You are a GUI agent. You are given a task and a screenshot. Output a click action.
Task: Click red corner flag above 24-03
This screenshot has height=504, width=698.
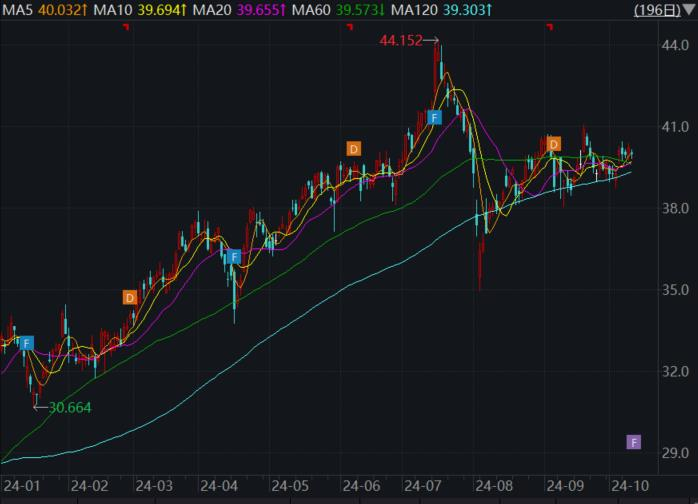click(x=126, y=28)
